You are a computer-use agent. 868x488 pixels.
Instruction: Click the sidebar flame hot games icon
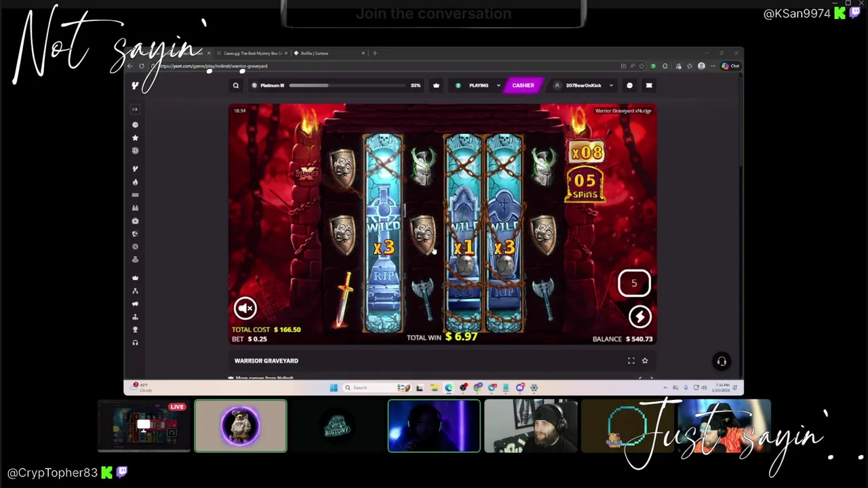pyautogui.click(x=135, y=182)
